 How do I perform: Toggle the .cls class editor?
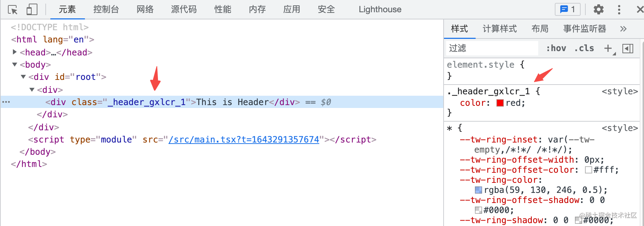pyautogui.click(x=584, y=48)
